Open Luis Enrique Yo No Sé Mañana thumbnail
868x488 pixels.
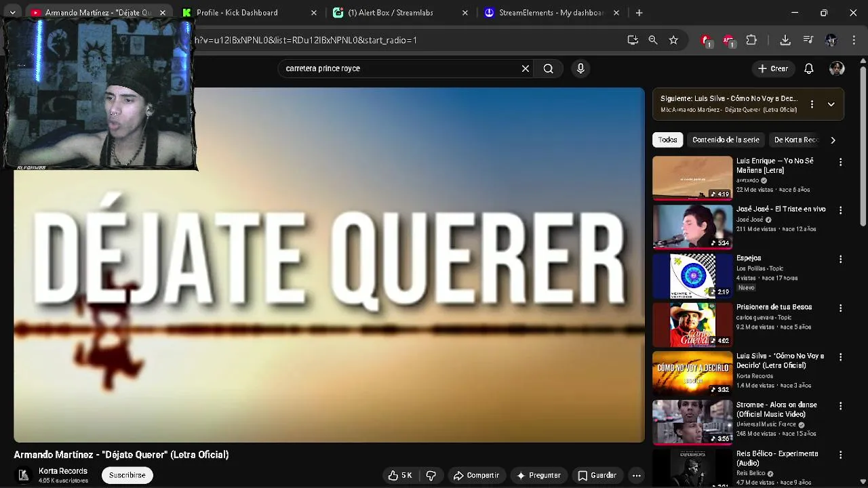click(x=692, y=178)
